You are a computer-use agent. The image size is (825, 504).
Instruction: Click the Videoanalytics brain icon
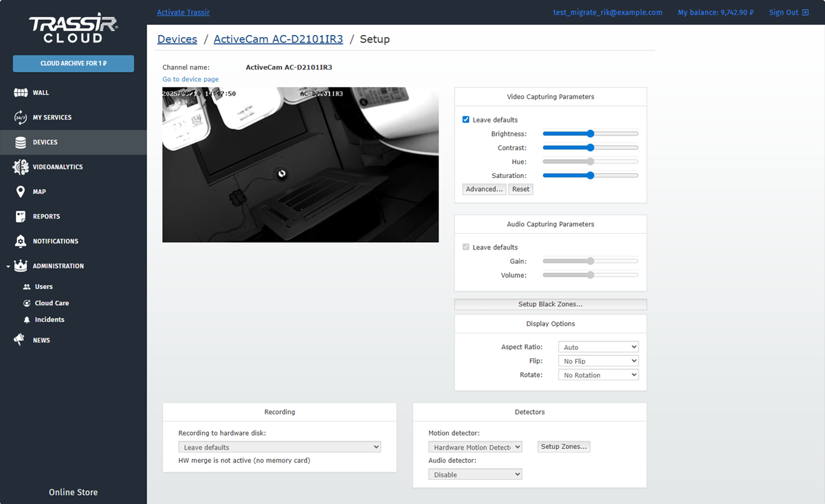tap(21, 167)
